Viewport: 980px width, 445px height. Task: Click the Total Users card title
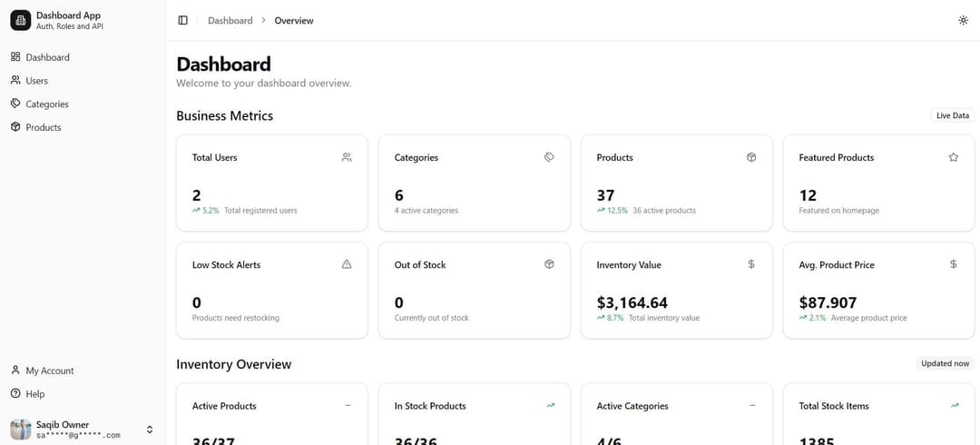pos(214,158)
